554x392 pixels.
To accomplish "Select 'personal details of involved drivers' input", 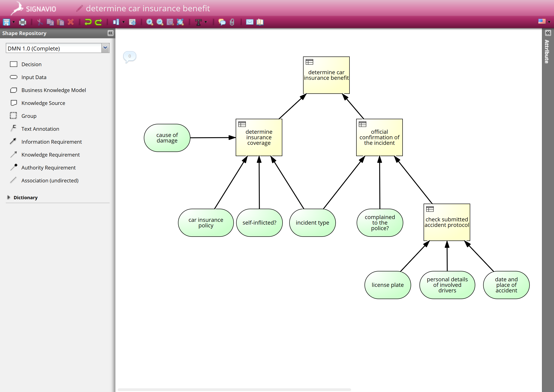I will pyautogui.click(x=447, y=285).
